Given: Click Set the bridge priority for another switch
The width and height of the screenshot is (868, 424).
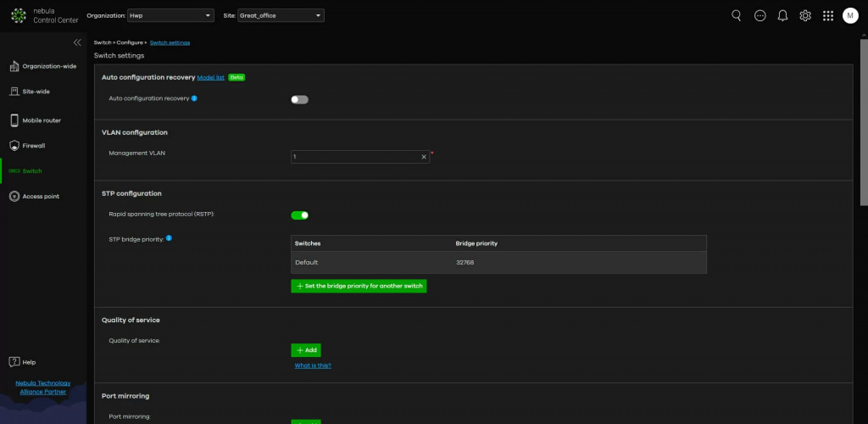Looking at the screenshot, I should 359,287.
